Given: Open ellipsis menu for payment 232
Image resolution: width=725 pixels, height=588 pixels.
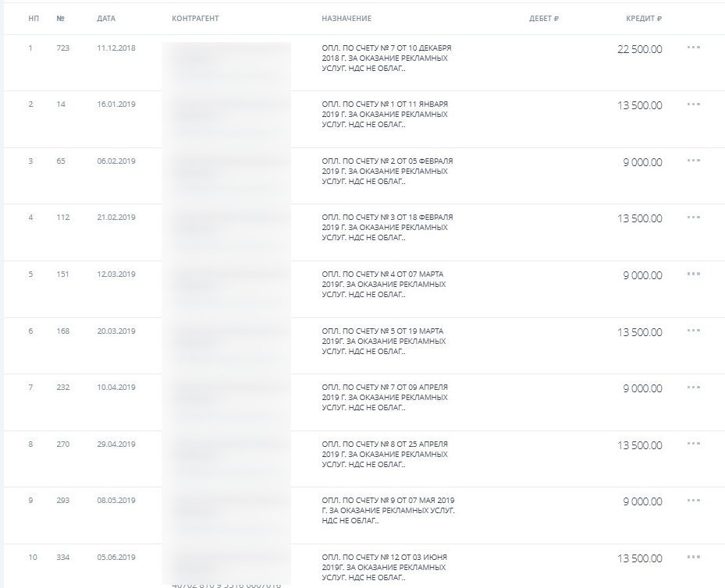Looking at the screenshot, I should coord(694,387).
